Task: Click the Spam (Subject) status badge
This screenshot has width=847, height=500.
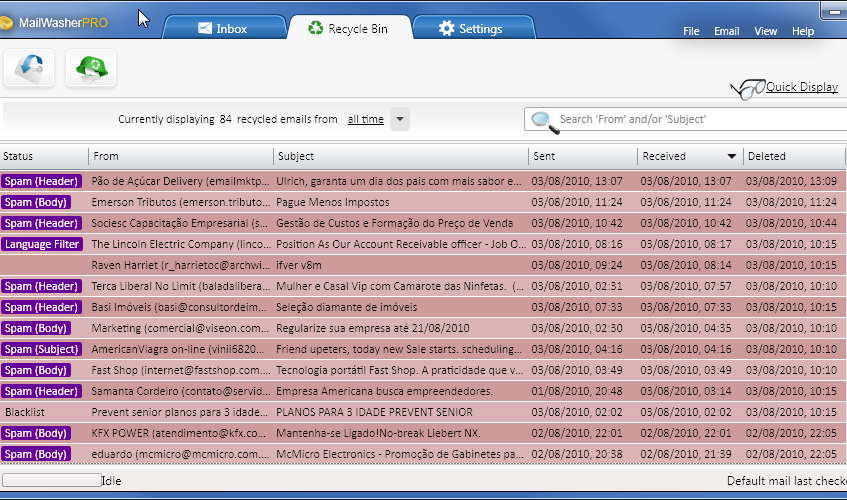Action: point(41,349)
